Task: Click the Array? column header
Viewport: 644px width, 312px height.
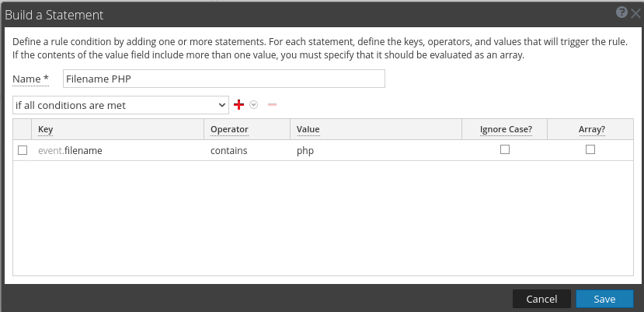Action: (x=590, y=129)
